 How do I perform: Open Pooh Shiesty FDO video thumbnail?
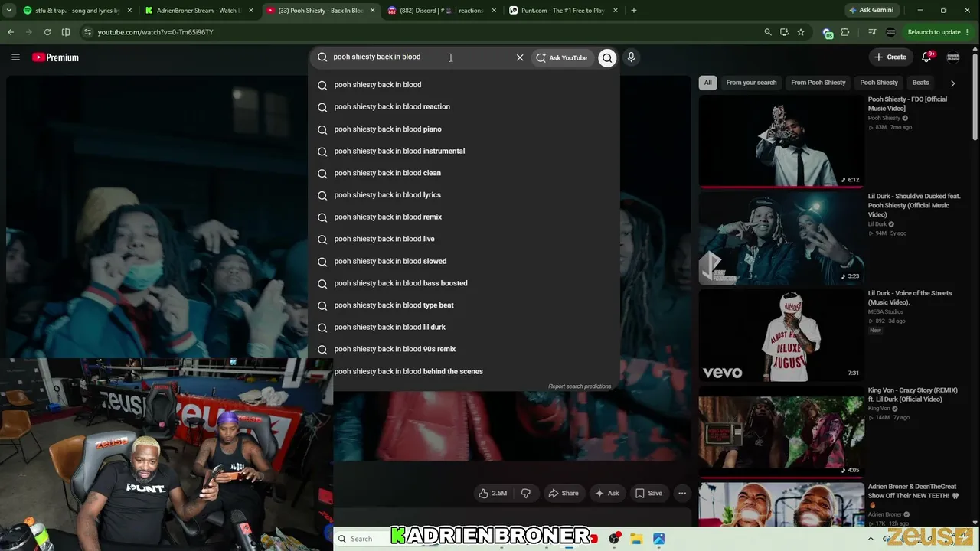781,141
